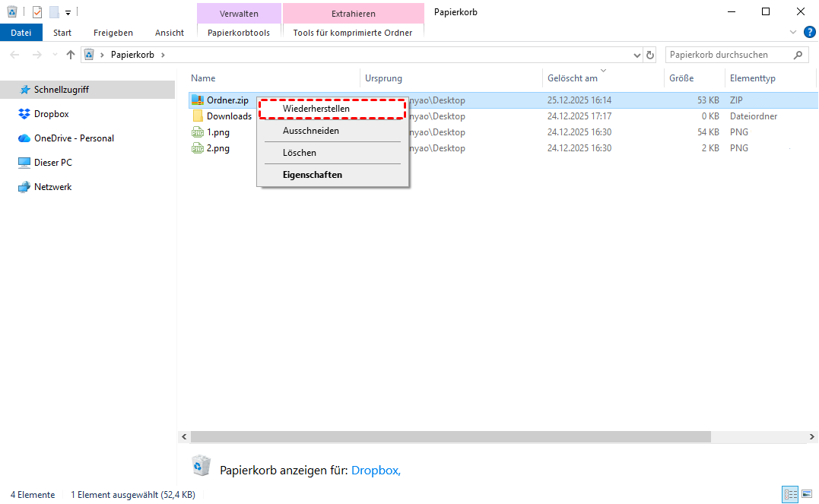819x504 pixels.
Task: Open the Datei menu
Action: pos(21,33)
